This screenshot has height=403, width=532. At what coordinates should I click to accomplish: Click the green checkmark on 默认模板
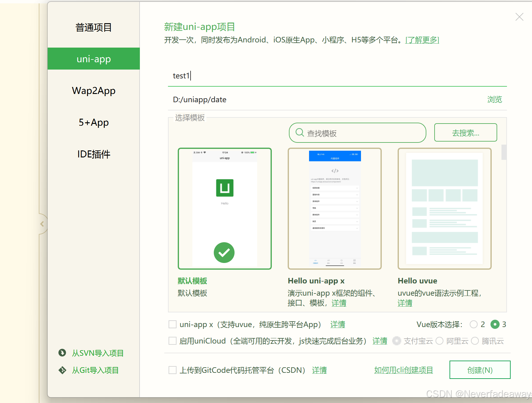(x=224, y=253)
